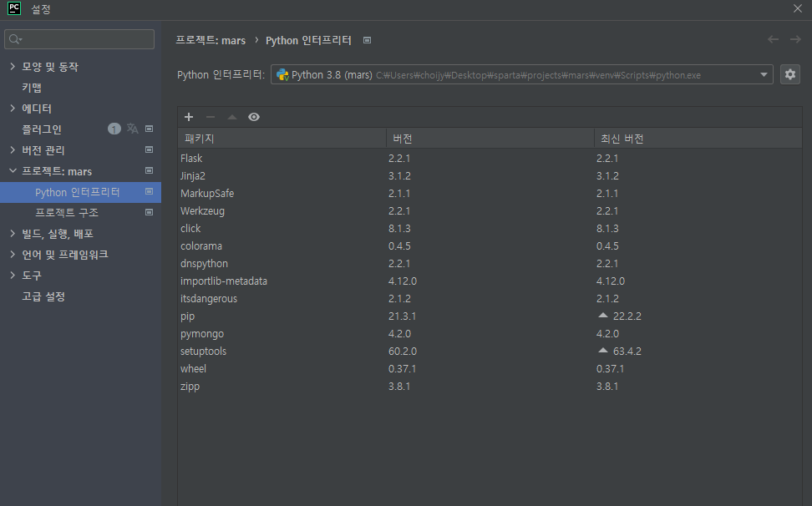Click the upgrade arrow icon in toolbar

click(232, 117)
